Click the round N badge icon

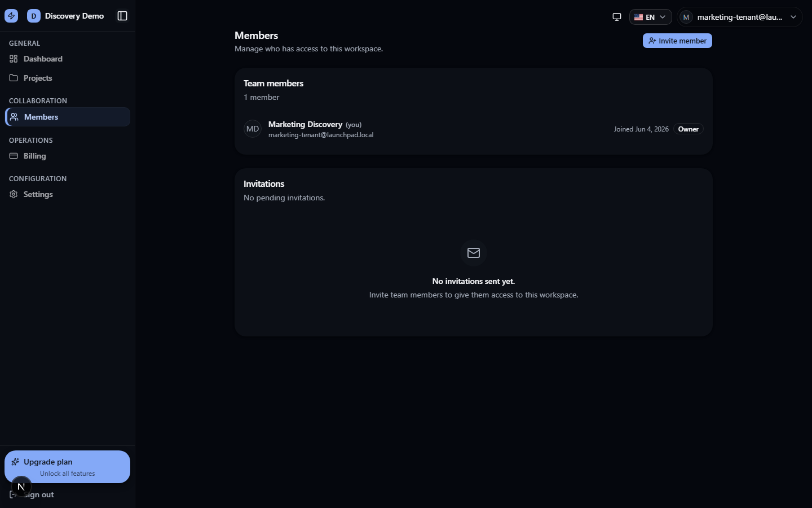coord(21,487)
